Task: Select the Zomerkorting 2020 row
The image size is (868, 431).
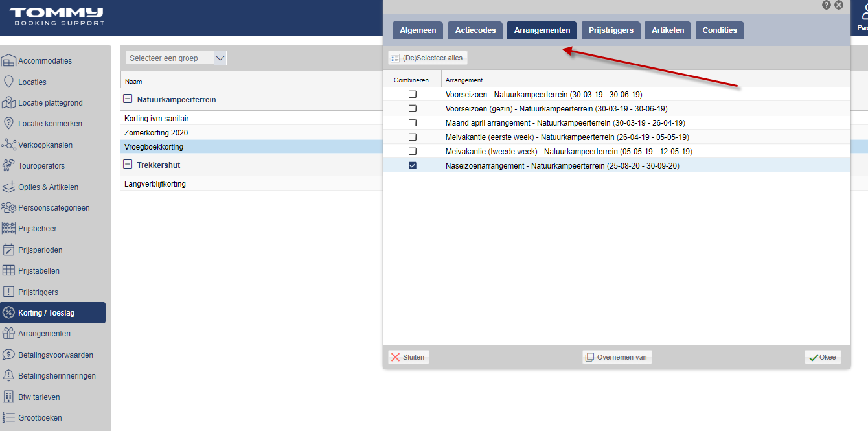Action: (252, 133)
